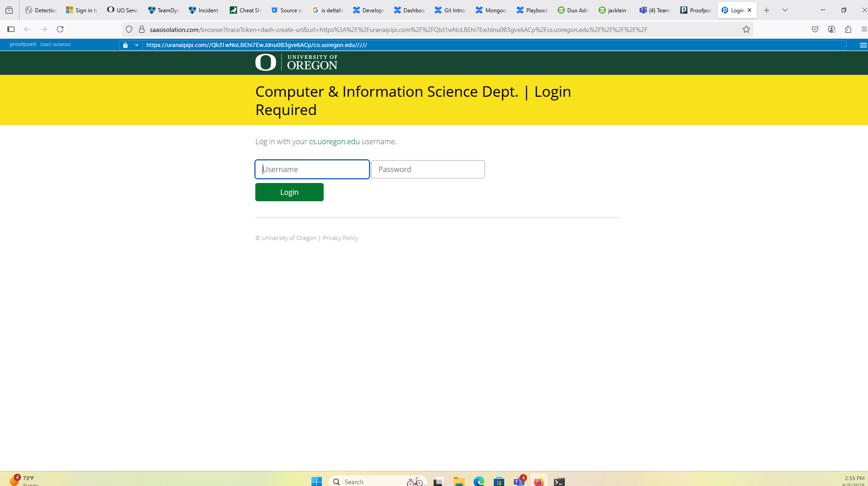
Task: Open the Firefox extensions puzzle icon
Action: (x=848, y=29)
